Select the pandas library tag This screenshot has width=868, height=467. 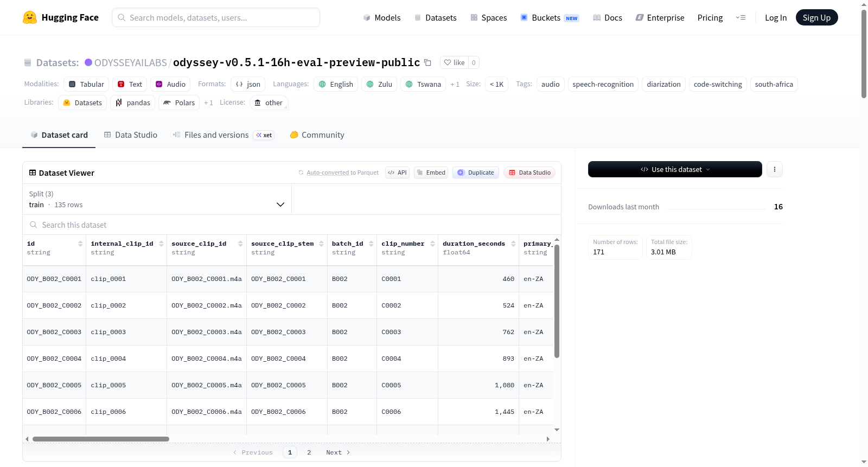click(x=133, y=103)
